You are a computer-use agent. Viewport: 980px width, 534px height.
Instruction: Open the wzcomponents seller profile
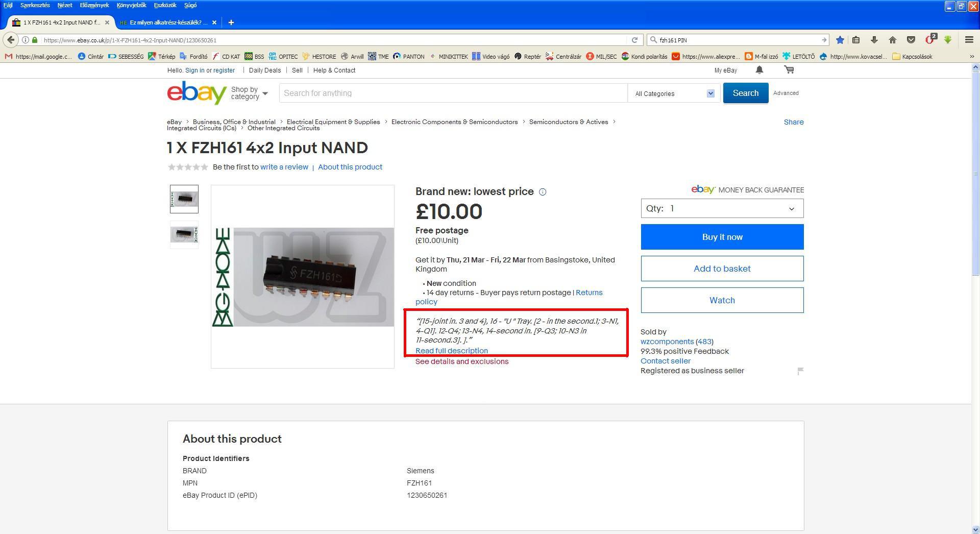(x=667, y=342)
